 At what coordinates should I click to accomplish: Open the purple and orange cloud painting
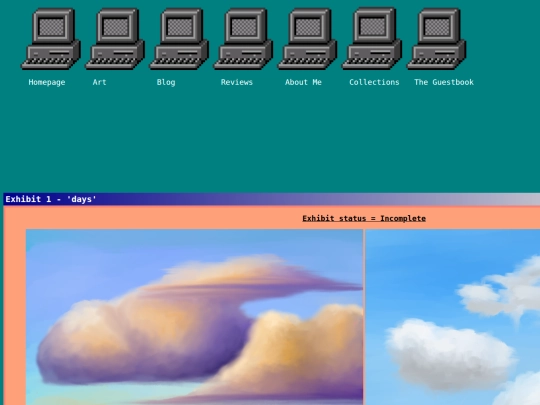point(195,317)
